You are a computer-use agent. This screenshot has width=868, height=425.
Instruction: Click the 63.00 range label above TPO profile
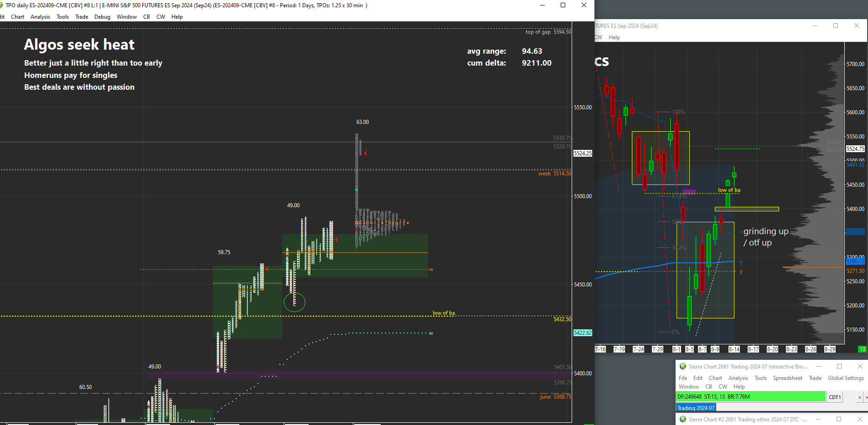[362, 122]
